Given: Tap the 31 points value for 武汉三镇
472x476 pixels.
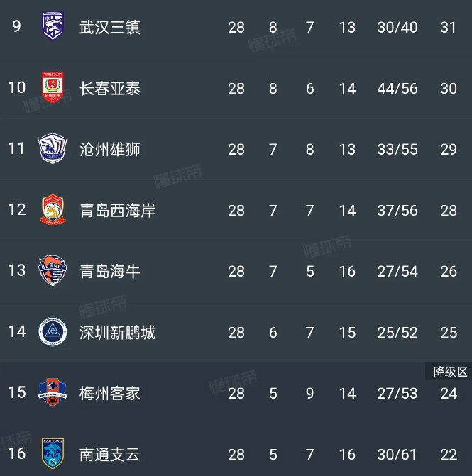Looking at the screenshot, I should point(448,28).
